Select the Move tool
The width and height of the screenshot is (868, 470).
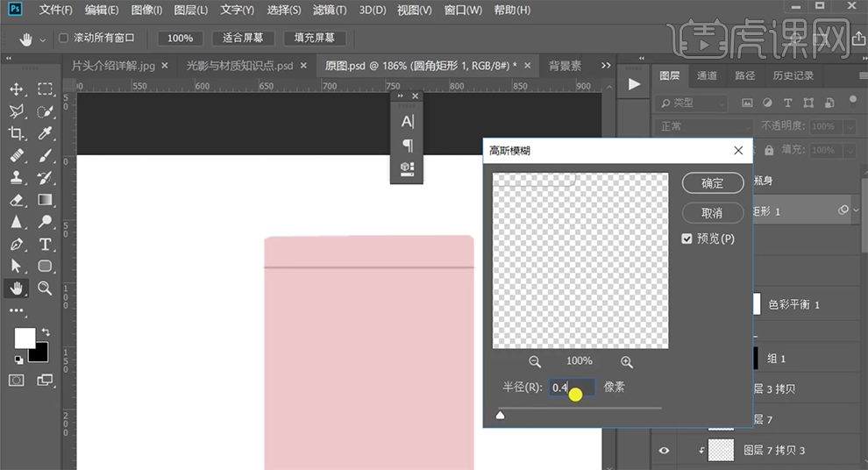[x=16, y=89]
